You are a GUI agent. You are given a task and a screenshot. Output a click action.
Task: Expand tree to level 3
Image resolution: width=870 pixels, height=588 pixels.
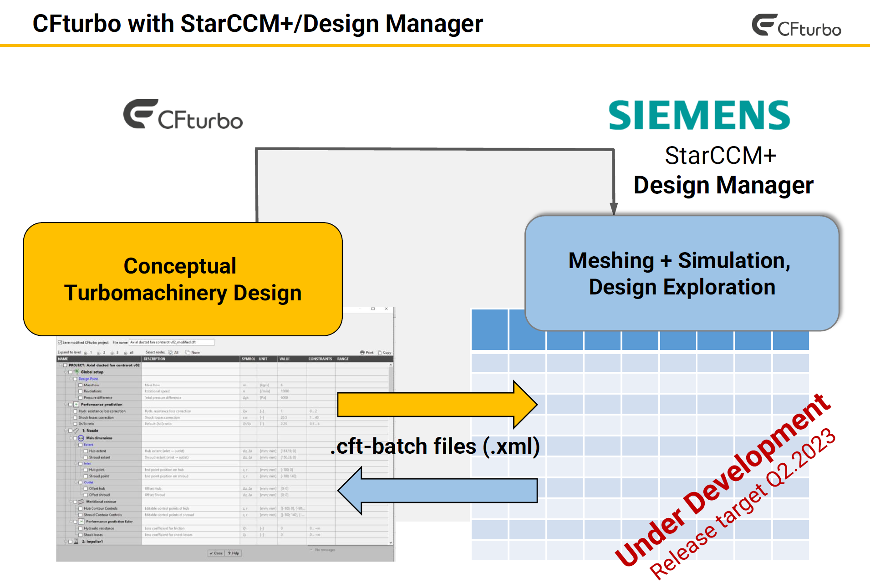[114, 353]
